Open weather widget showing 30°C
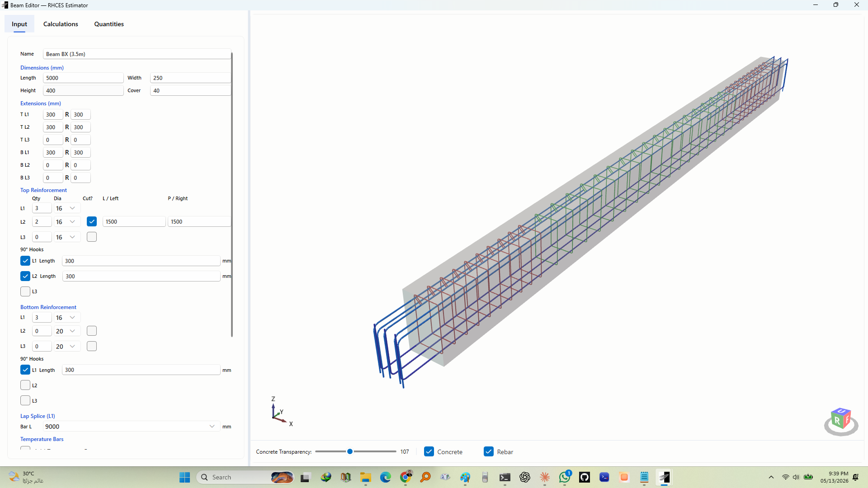 26,477
